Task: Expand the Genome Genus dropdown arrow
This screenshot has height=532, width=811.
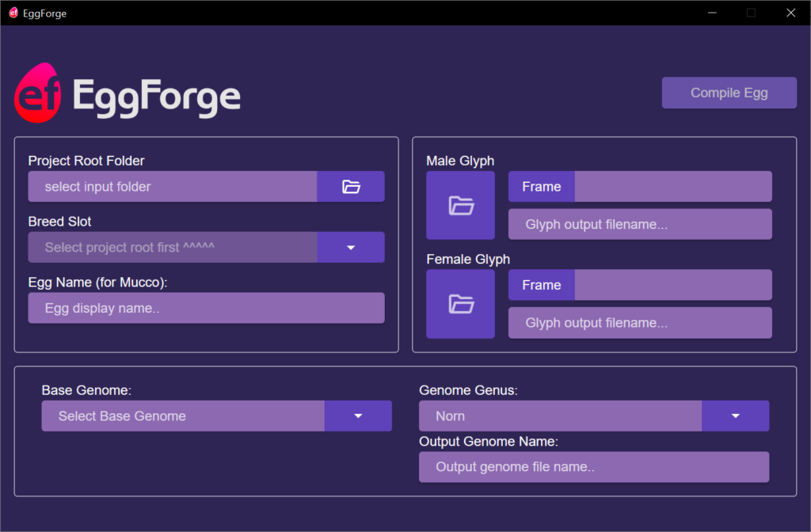Action: coord(736,416)
